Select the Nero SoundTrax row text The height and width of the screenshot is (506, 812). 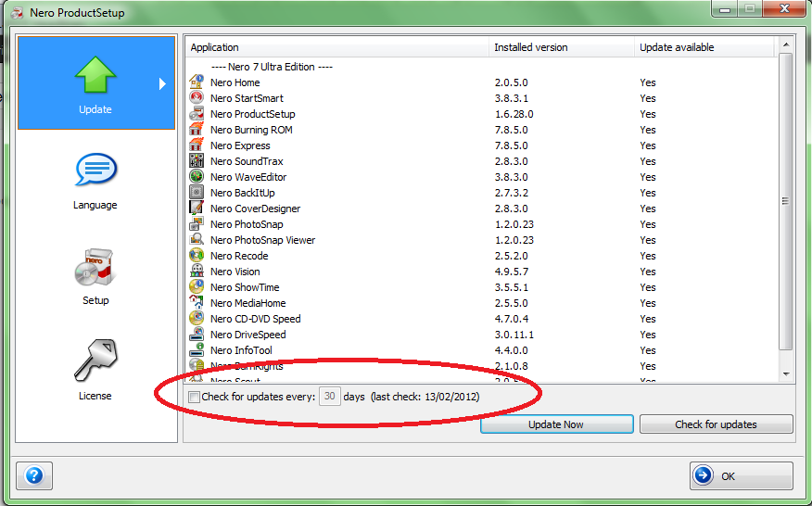tap(247, 161)
